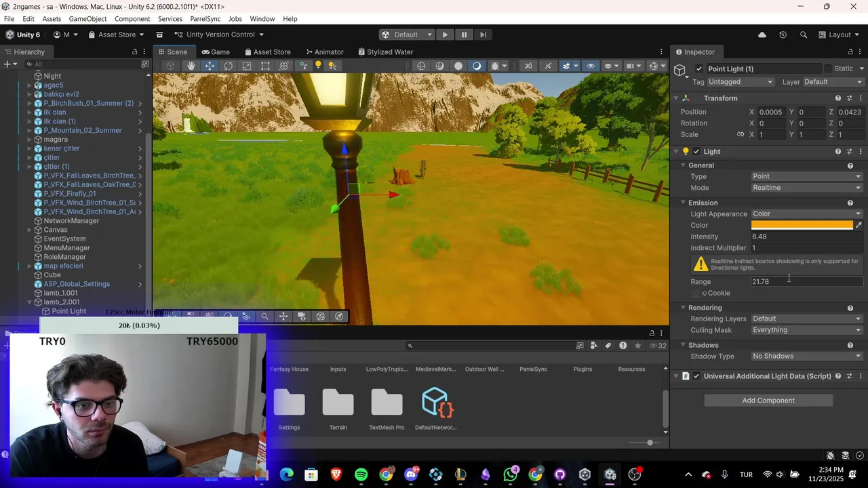Select the Rect tool
Viewport: 868px width, 488px height.
pyautogui.click(x=265, y=66)
